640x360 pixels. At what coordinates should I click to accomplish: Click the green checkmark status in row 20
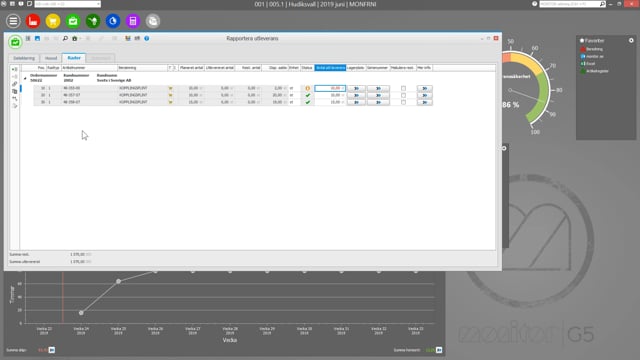(307, 95)
